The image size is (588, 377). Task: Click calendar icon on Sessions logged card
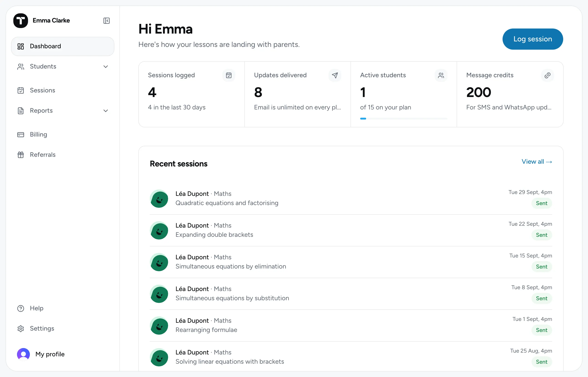[x=229, y=75]
